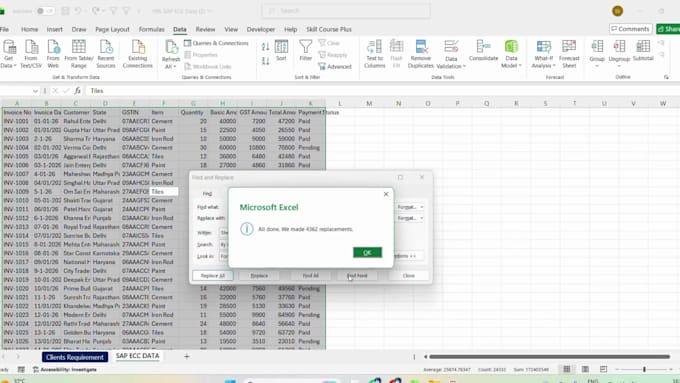Click Advanced filter option

click(334, 66)
